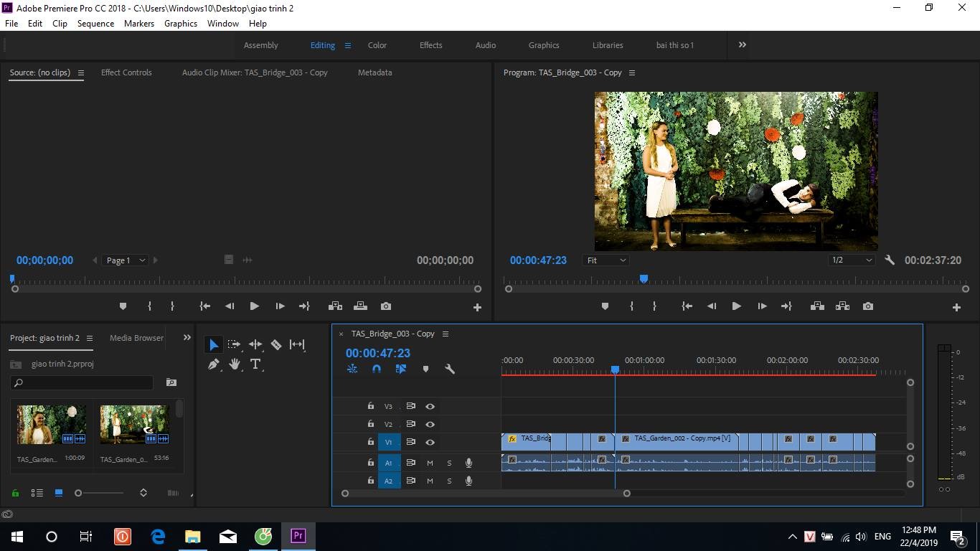Open the 1/2 playback resolution dropdown
The height and width of the screenshot is (551, 980).
click(x=852, y=260)
